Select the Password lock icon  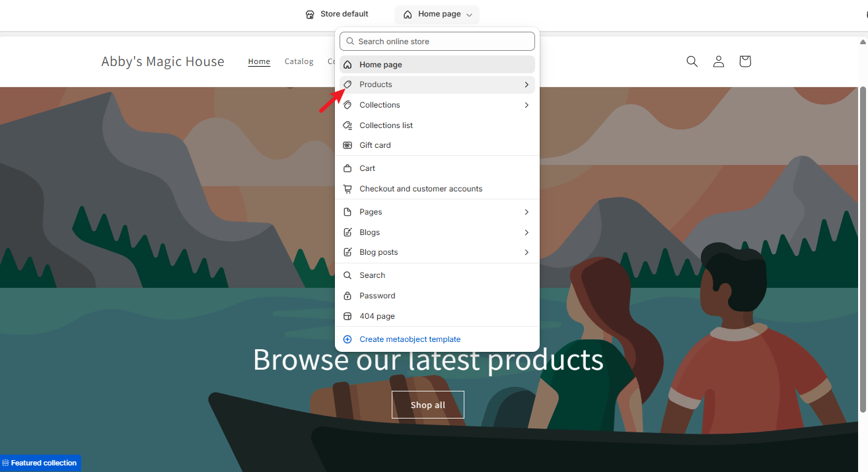click(347, 296)
